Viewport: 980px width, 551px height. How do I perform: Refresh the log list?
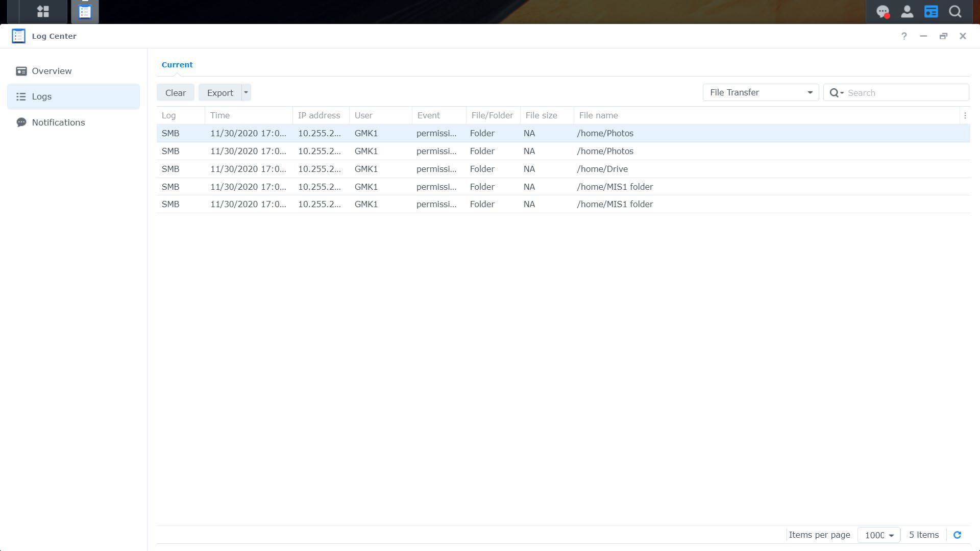957,535
